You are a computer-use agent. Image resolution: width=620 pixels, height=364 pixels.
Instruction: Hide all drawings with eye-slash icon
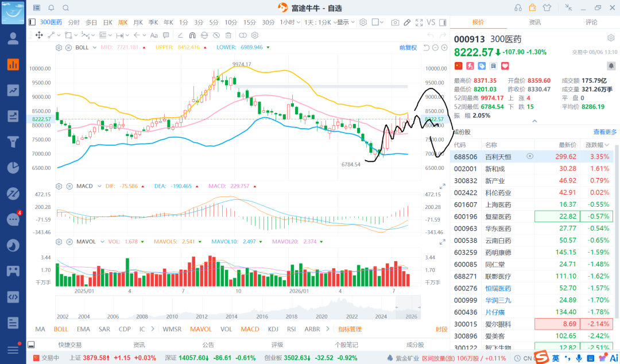click(216, 35)
